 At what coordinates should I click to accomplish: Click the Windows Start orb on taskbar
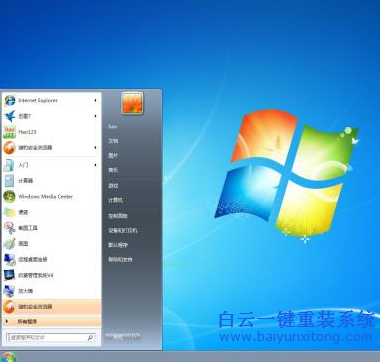[8, 357]
